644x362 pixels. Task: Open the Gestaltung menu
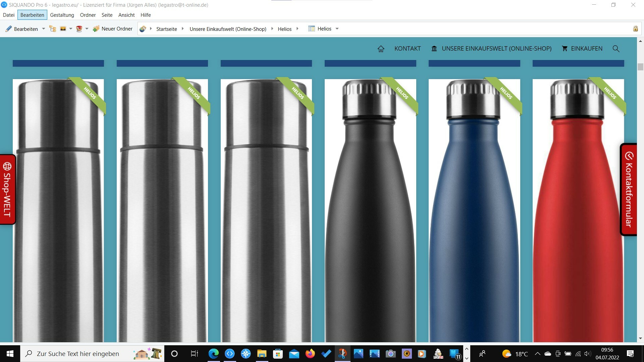pos(62,15)
